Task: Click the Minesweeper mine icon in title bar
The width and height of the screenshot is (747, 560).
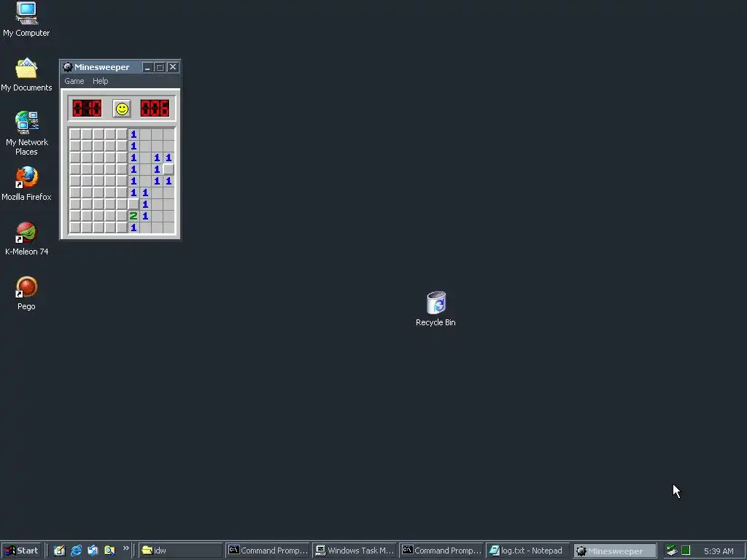Action: (68, 67)
